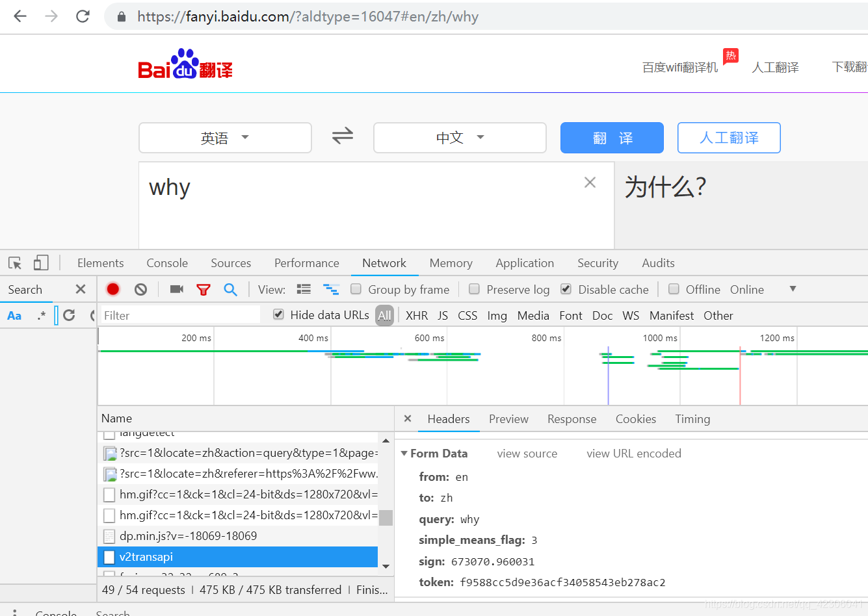Toggle the device toolbar
Viewport: 868px width, 616px height.
click(x=41, y=263)
